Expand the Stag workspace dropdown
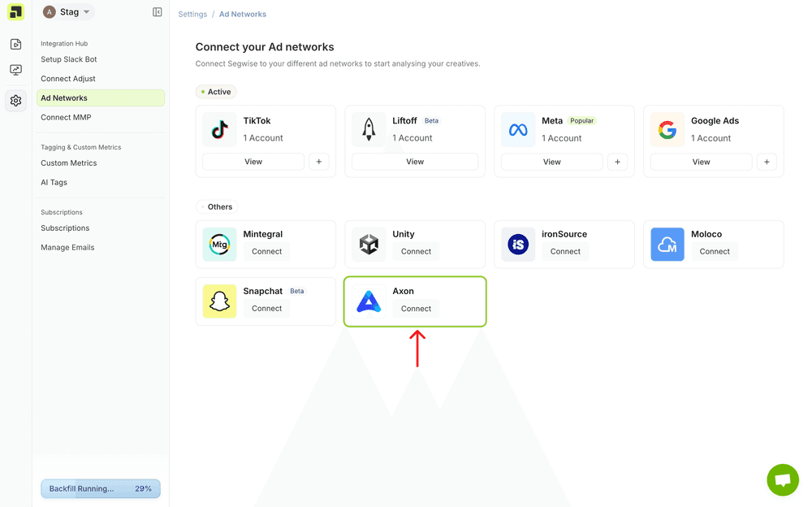Viewport: 812px width, 507px height. coord(87,12)
